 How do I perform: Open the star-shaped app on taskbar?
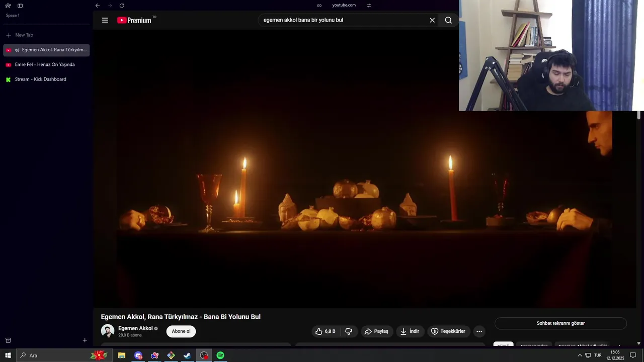point(154,355)
